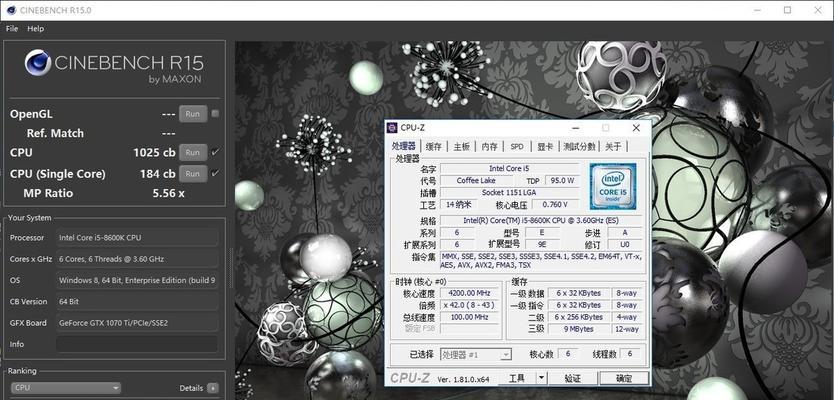This screenshot has width=834, height=400.
Task: Click the CPU-Z version text Ver. 1.81.0.x64
Action: click(x=463, y=379)
